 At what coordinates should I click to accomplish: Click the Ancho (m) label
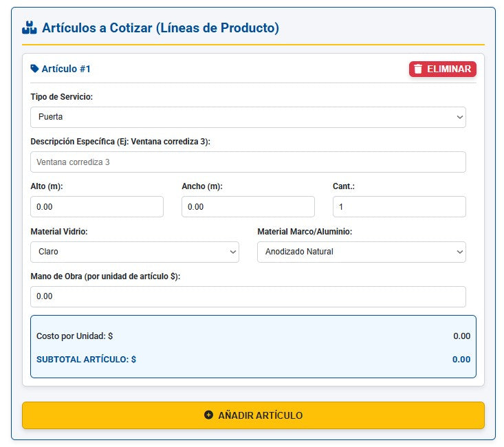click(202, 186)
